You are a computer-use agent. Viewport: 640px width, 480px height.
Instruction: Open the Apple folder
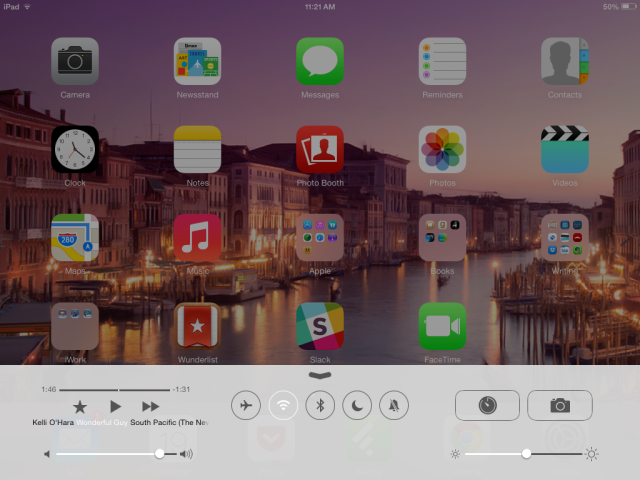click(320, 238)
